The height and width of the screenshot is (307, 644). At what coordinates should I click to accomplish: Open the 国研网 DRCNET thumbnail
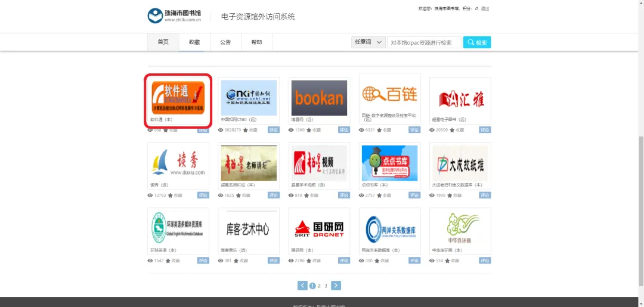pos(319,228)
